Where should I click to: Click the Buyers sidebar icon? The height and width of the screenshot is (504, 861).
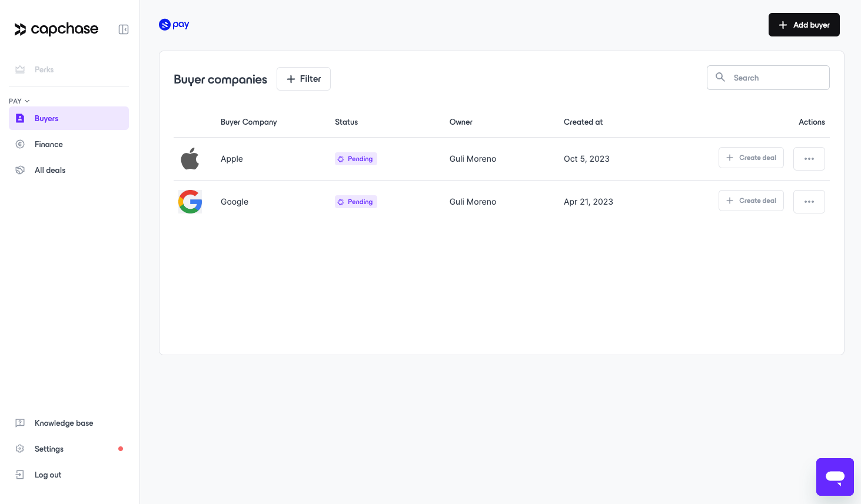[20, 118]
